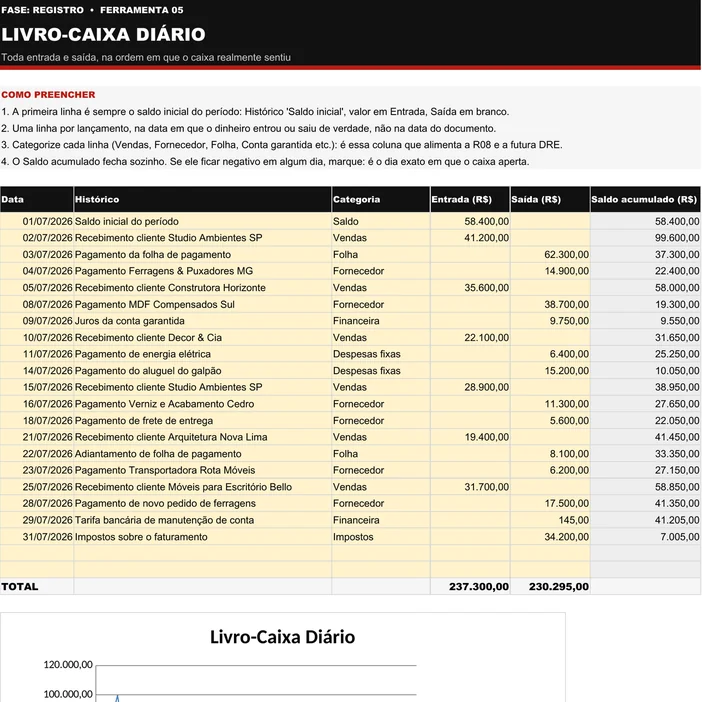Click total entries 237.300,00
Image resolution: width=702 pixels, height=702 pixels.
point(470,586)
